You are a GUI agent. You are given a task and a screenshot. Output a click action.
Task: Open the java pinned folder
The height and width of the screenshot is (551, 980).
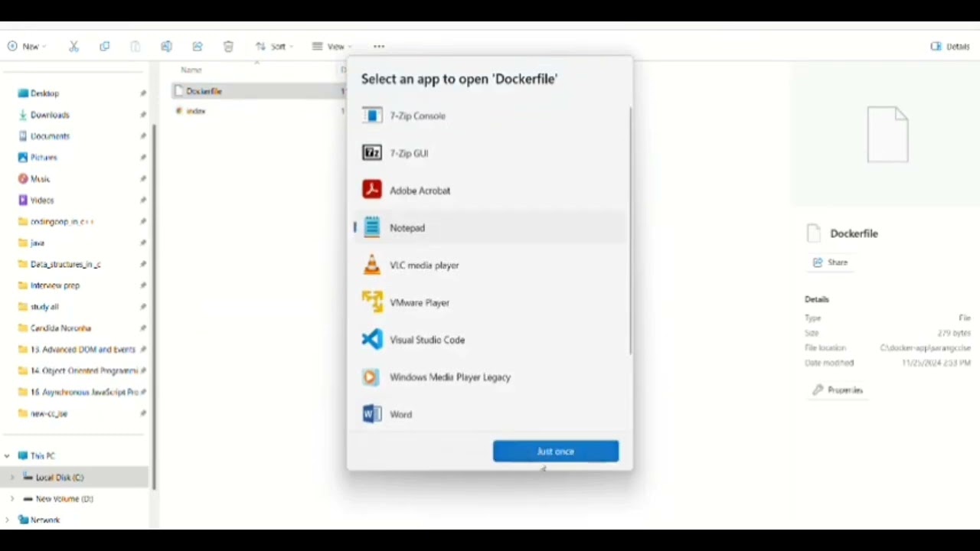tap(37, 243)
